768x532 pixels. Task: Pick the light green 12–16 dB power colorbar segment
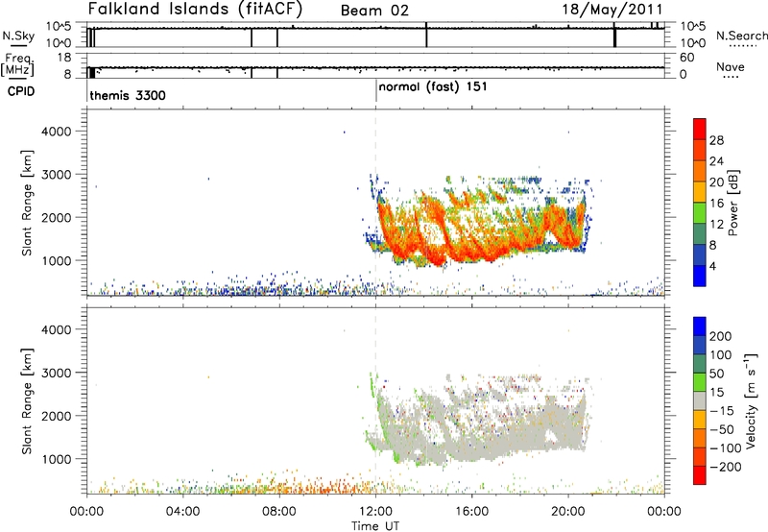(700, 213)
